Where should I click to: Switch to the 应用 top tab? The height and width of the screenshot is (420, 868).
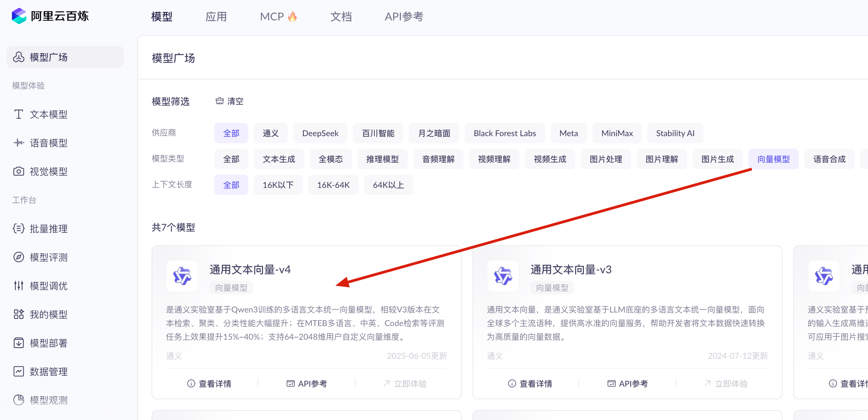coord(216,16)
